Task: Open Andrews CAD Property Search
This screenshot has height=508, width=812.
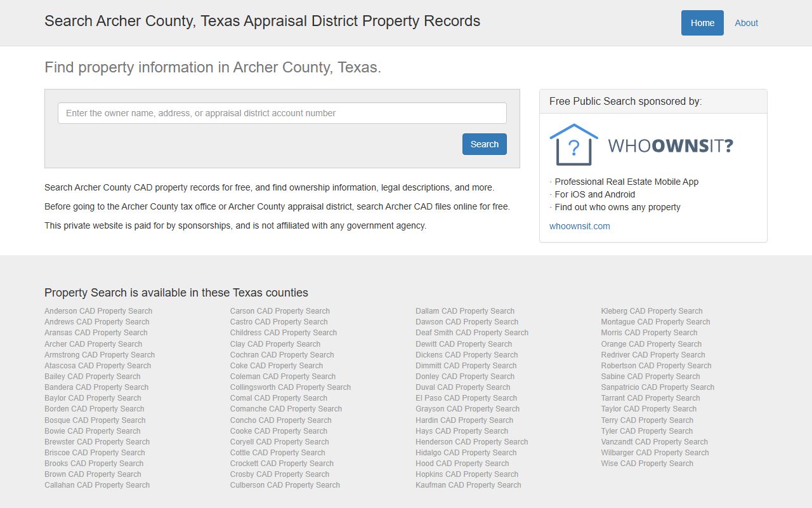Action: tap(97, 322)
